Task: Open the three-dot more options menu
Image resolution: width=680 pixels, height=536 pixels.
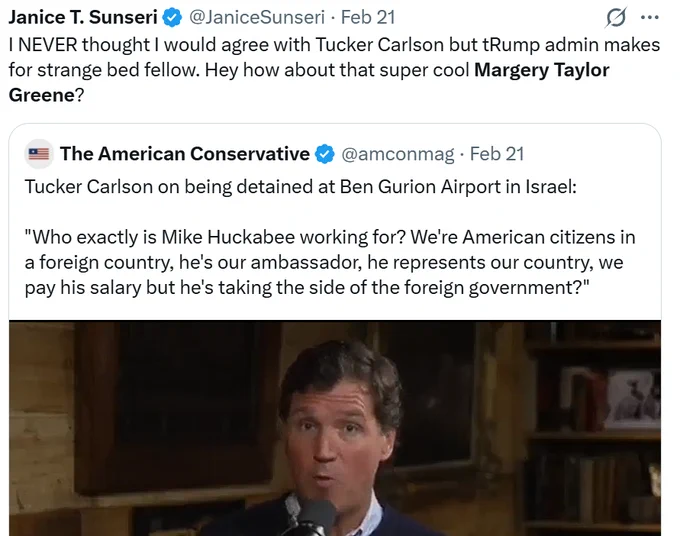Action: click(x=650, y=18)
